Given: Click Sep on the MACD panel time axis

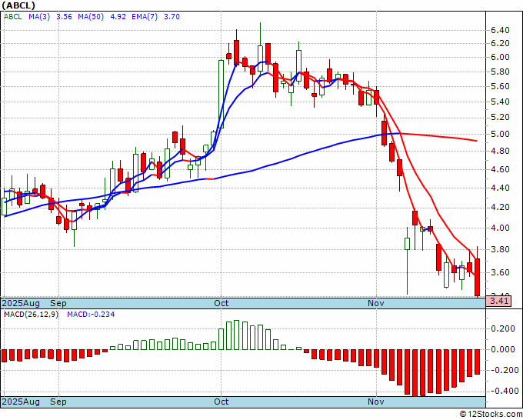Looking at the screenshot, I should 58,402.
